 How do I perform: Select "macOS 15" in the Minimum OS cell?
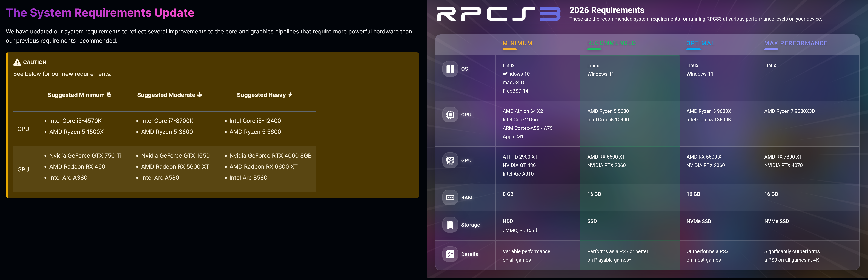[514, 82]
